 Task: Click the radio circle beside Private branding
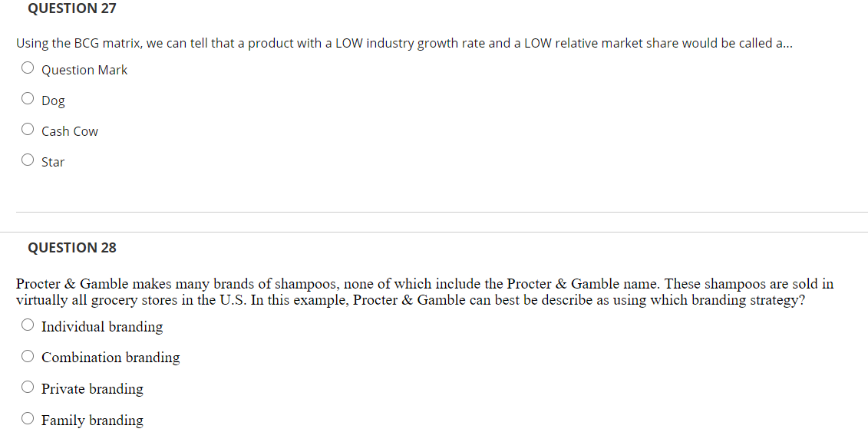pyautogui.click(x=28, y=387)
